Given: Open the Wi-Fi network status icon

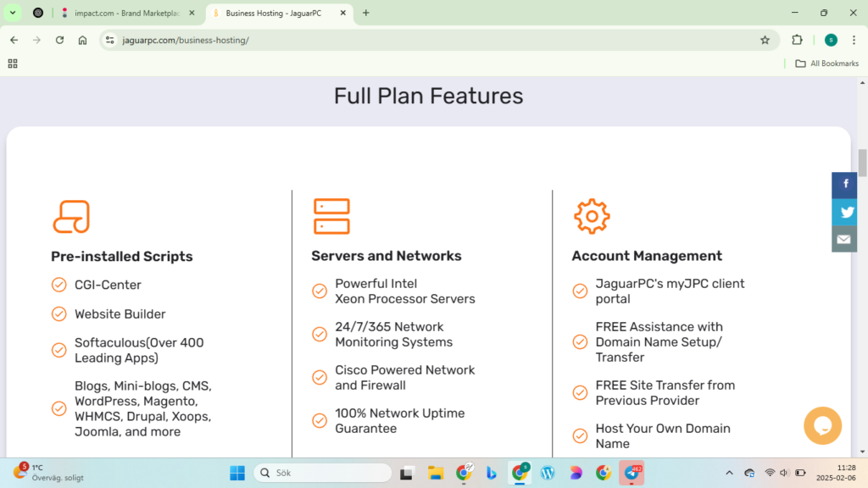Looking at the screenshot, I should click(770, 473).
